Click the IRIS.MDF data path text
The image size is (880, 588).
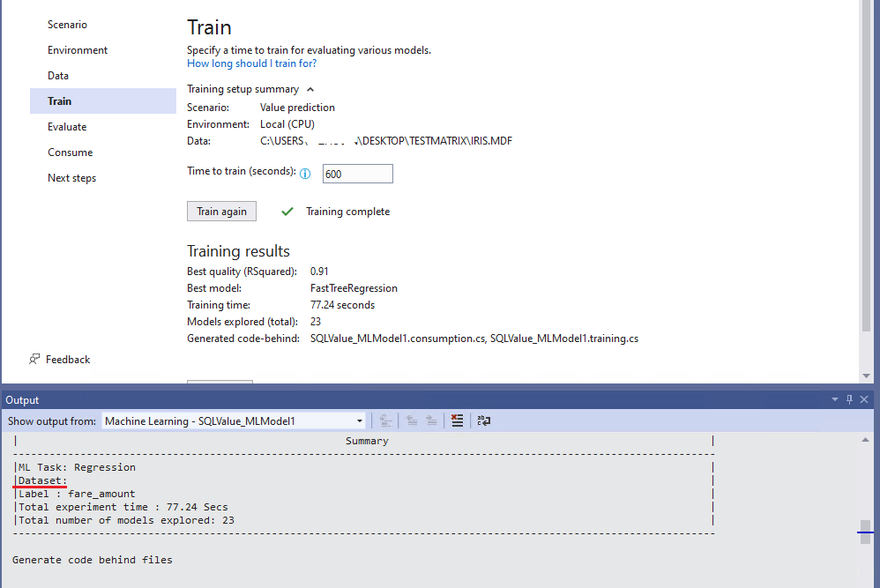(x=386, y=141)
